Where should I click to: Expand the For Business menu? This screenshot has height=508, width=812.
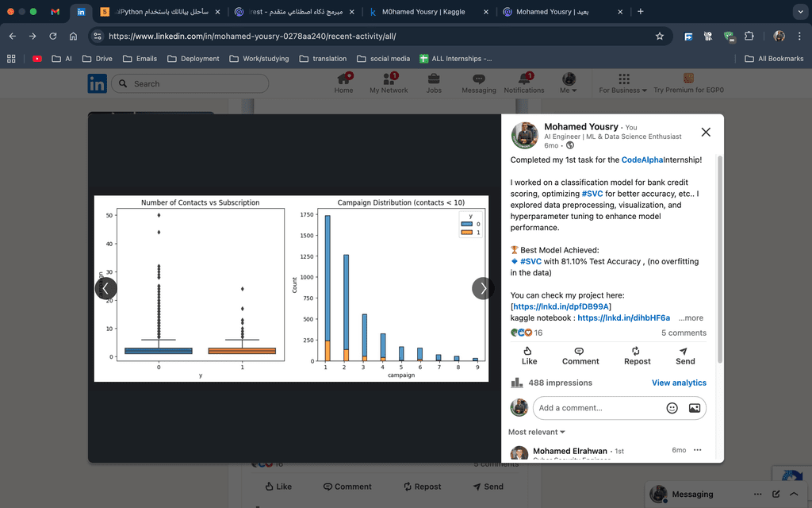tap(622, 83)
